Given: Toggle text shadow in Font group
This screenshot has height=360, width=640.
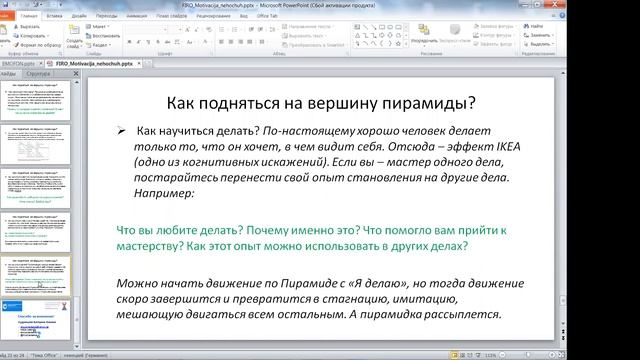Looking at the screenshot, I should pyautogui.click(x=158, y=42).
